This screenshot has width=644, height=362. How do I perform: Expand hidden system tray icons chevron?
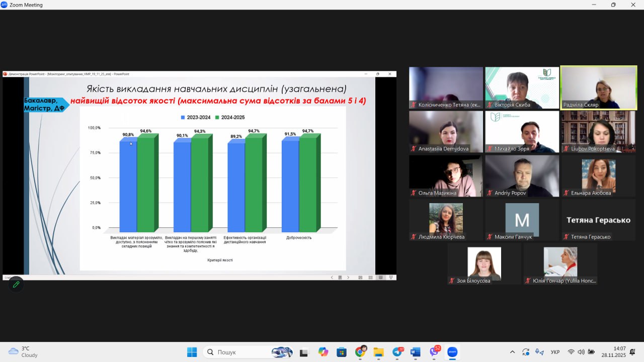[x=512, y=352]
